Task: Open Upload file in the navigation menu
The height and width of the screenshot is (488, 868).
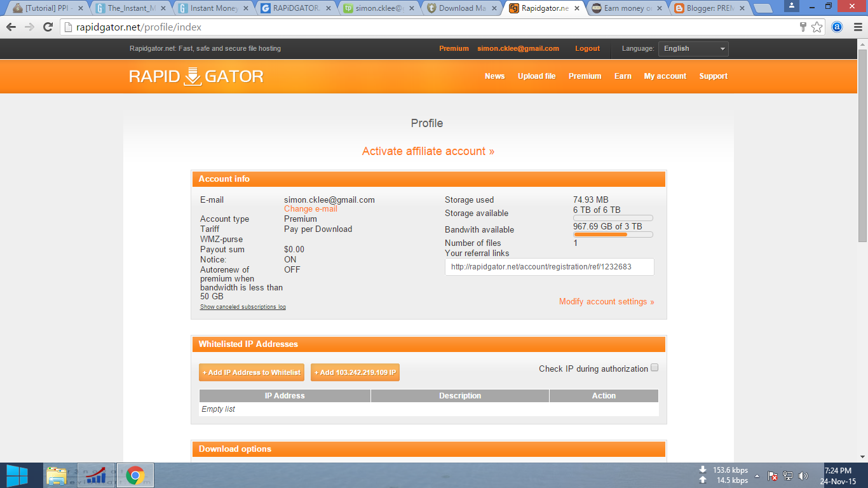Action: click(x=536, y=76)
